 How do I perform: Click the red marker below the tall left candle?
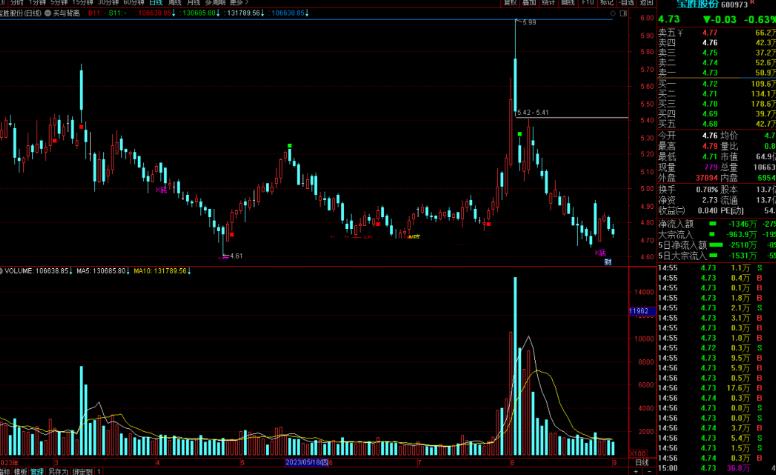(82, 127)
